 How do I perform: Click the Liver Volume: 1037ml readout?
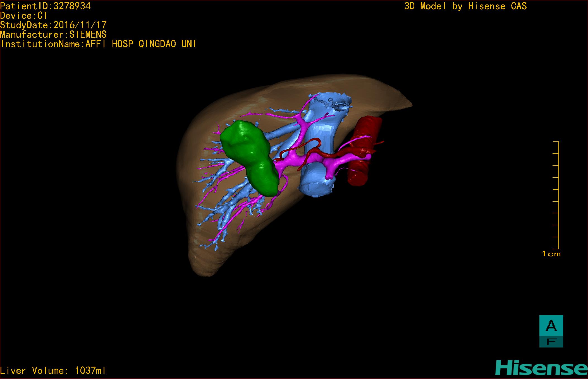(53, 371)
